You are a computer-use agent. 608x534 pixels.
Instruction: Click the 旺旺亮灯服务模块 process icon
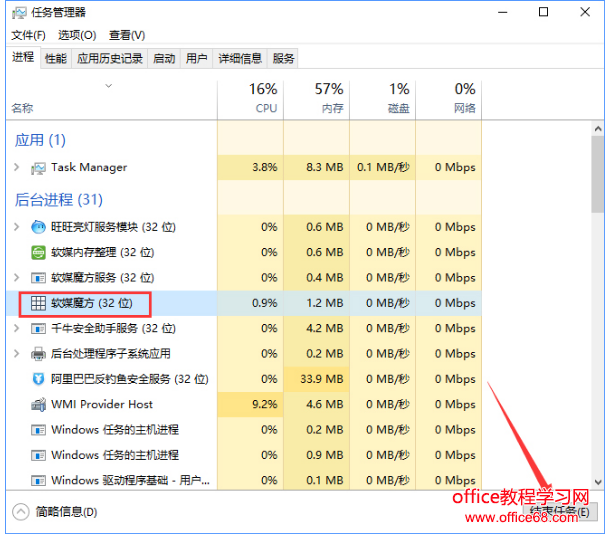38,227
